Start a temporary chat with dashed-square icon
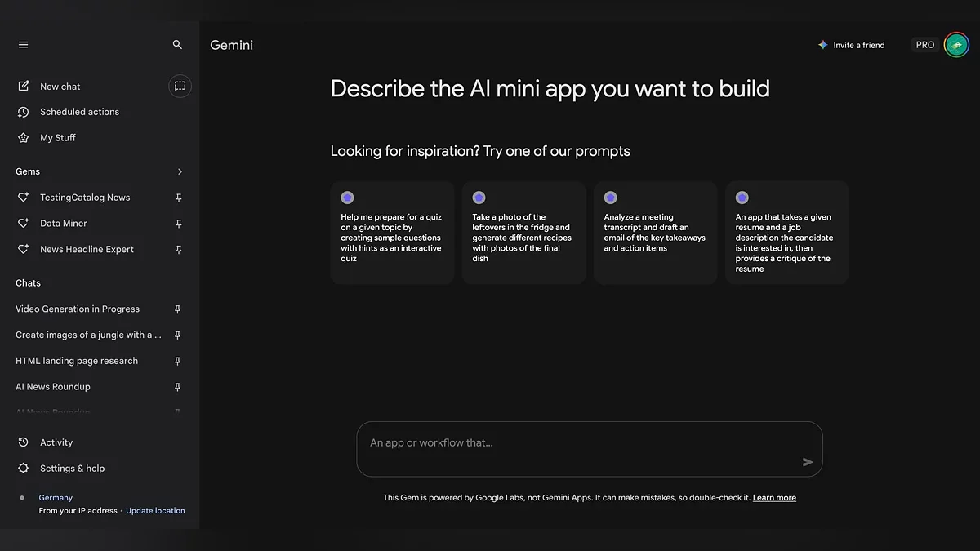 click(x=180, y=86)
